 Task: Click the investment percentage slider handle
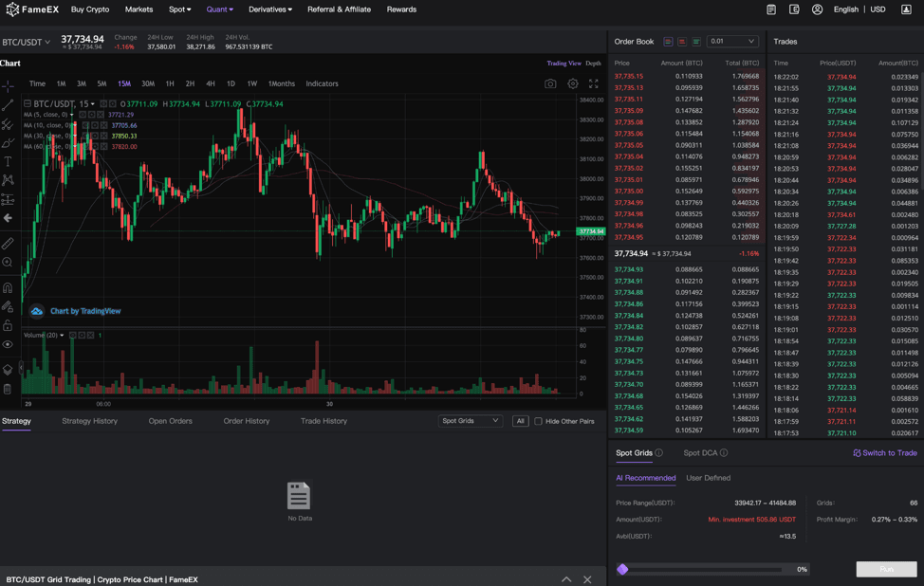pyautogui.click(x=622, y=569)
